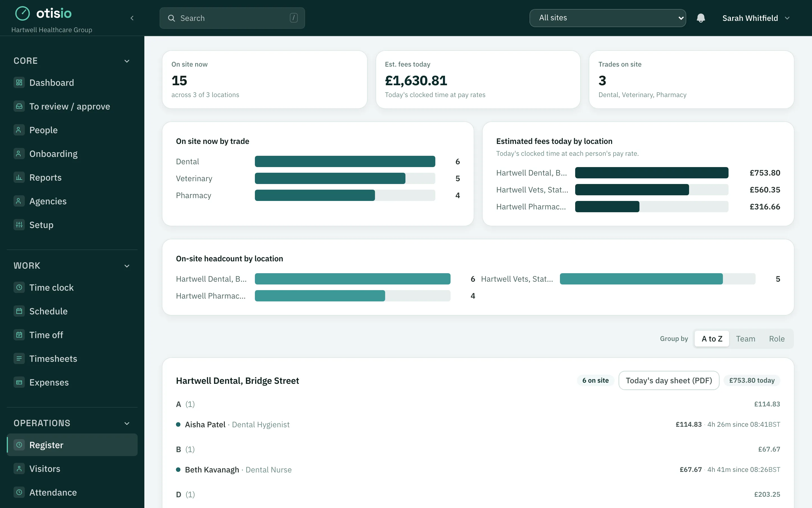This screenshot has width=812, height=508.
Task: Collapse the sidebar with the left chevron
Action: pos(132,18)
